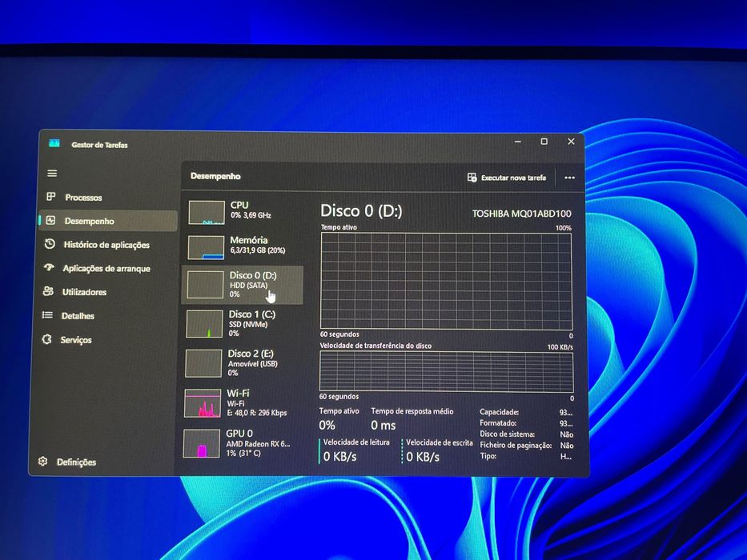Click the Capacidade label

point(500,412)
